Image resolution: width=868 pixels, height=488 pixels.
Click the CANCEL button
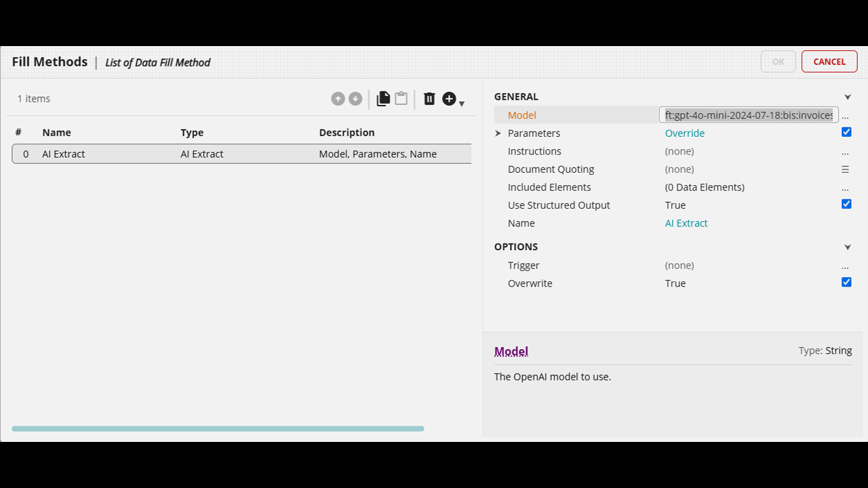(829, 62)
